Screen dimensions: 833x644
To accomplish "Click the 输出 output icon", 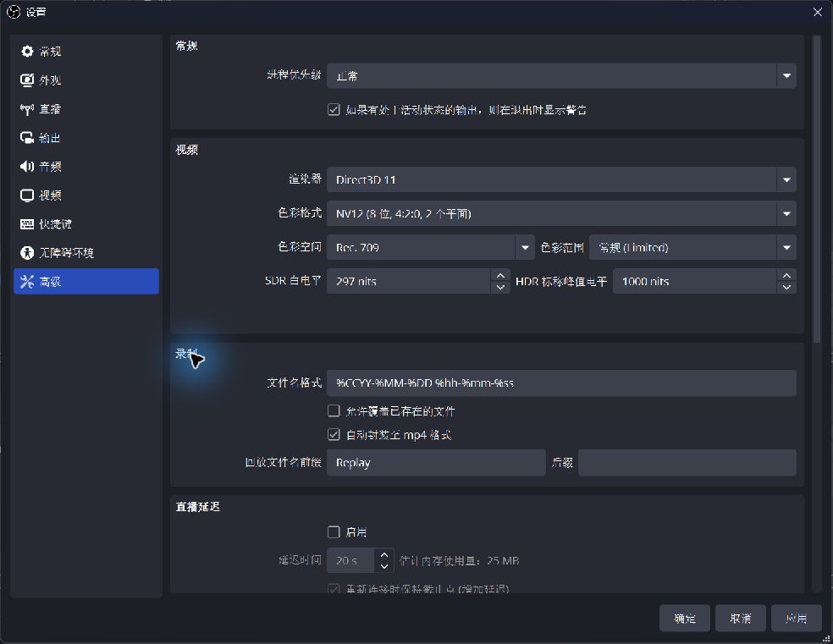I will coord(26,138).
